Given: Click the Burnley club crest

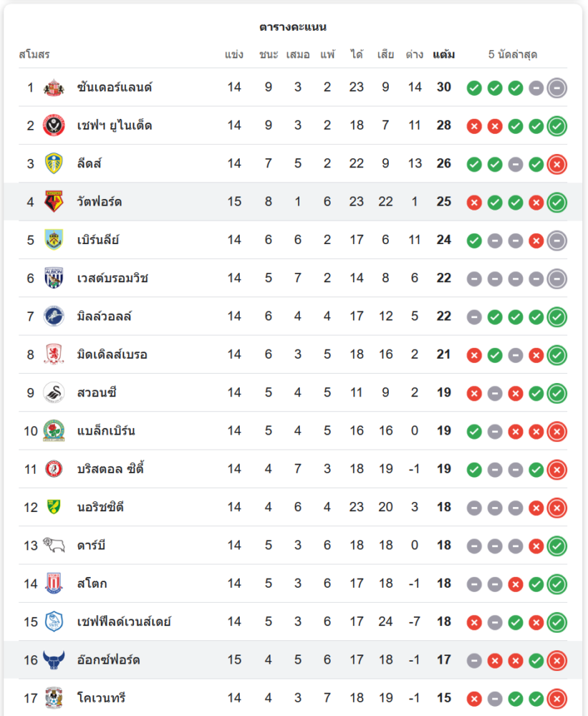Looking at the screenshot, I should 54,240.
